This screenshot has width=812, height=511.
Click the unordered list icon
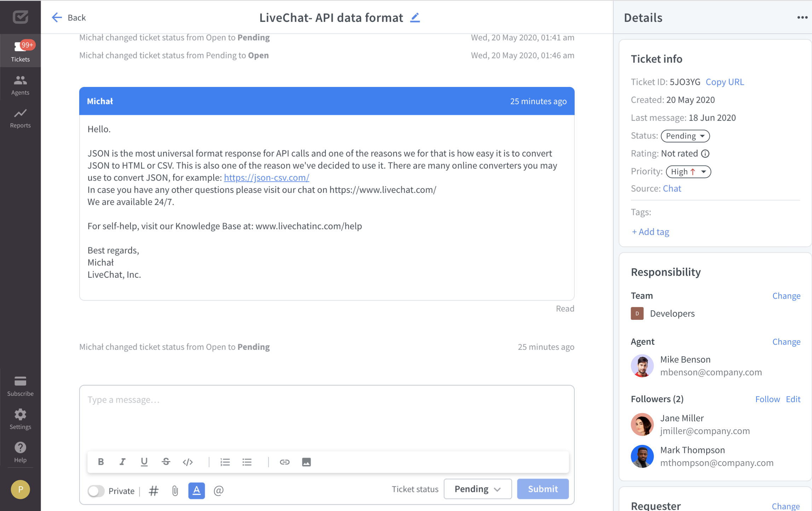(x=247, y=462)
